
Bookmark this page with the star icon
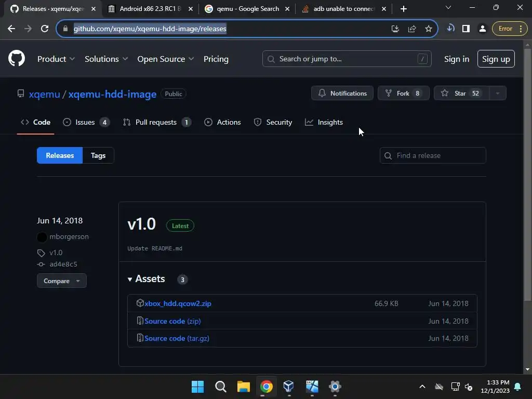tap(429, 29)
